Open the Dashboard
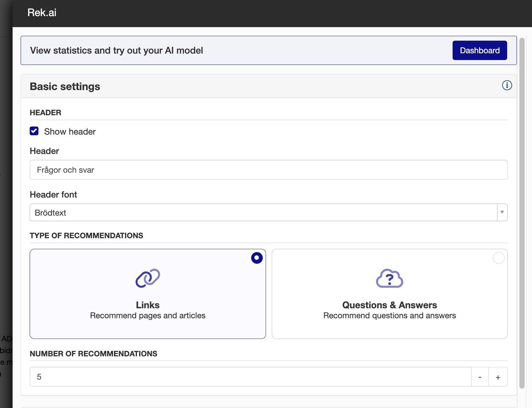Screen dimensions: 532x408 coord(479,50)
